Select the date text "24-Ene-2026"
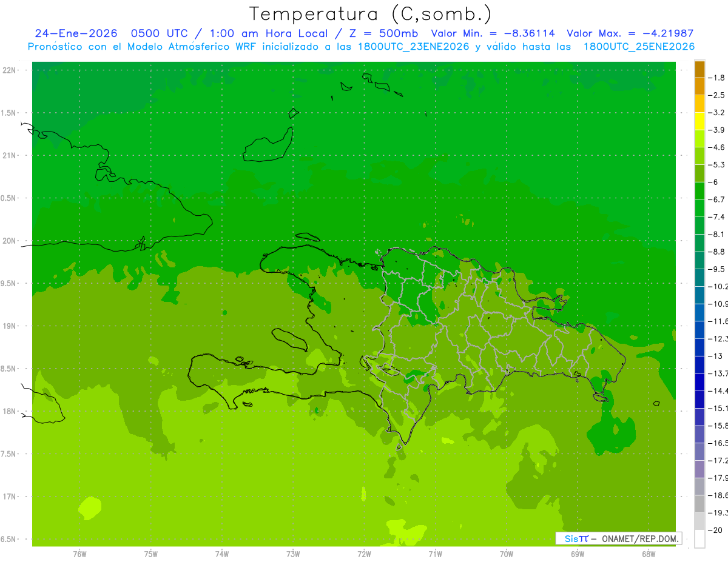Screen dimensions: 728x562 click(76, 34)
